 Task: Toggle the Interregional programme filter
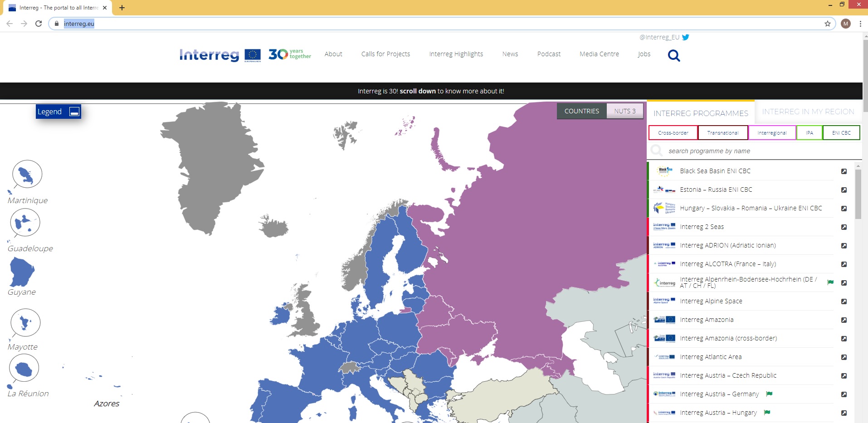pos(772,133)
